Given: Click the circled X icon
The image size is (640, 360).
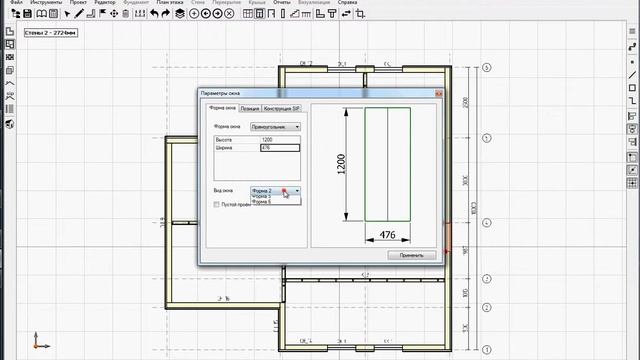Looking at the screenshot, I should 229,14.
